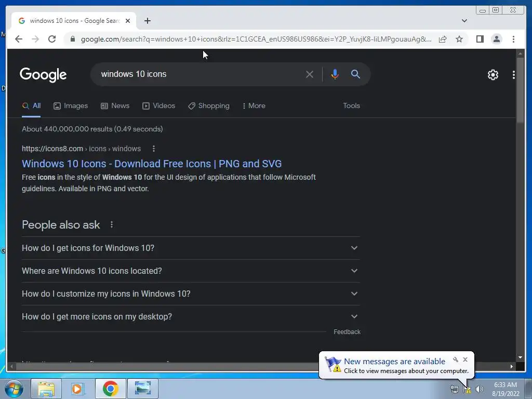The height and width of the screenshot is (399, 532).
Task: Click the icons8.com URL breadcrumb
Action: 81,149
